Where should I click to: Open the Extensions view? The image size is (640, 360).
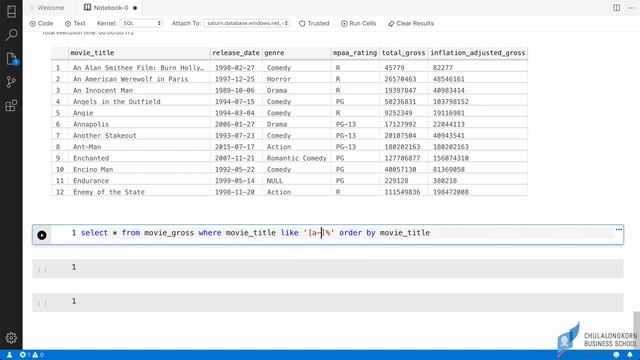pos(11,106)
